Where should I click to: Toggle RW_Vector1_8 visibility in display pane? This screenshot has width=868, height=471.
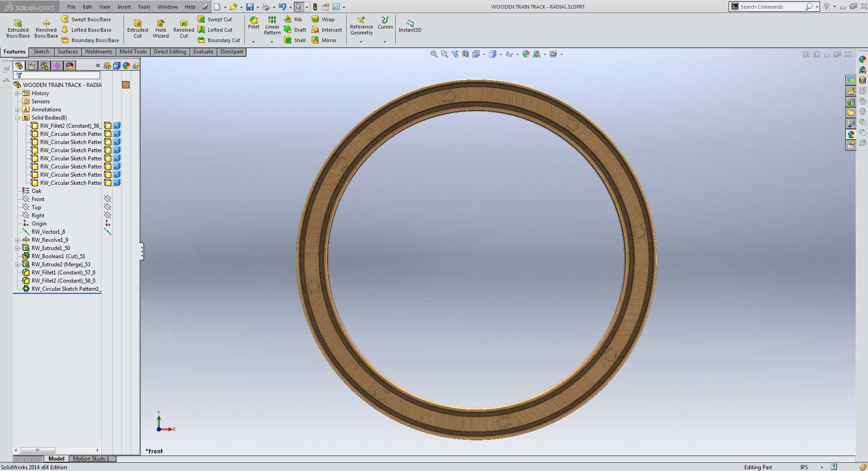(107, 232)
